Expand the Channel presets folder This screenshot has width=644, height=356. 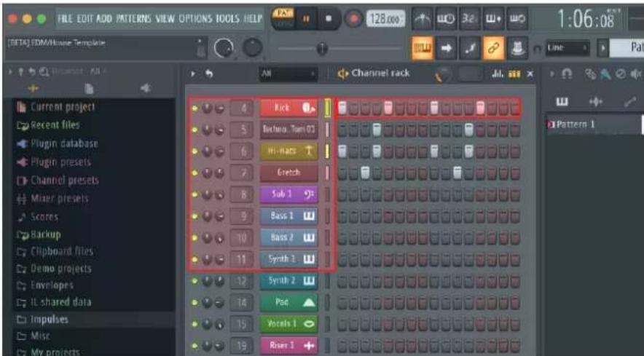coord(58,181)
